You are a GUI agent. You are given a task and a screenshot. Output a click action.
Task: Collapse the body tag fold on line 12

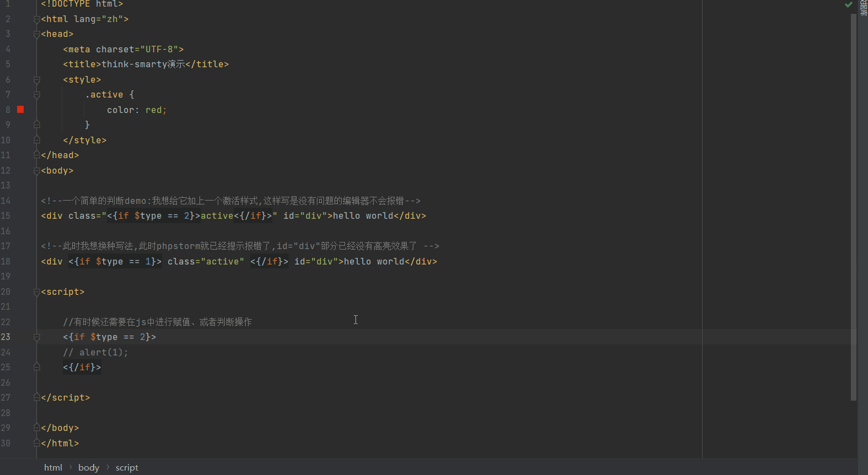36,171
